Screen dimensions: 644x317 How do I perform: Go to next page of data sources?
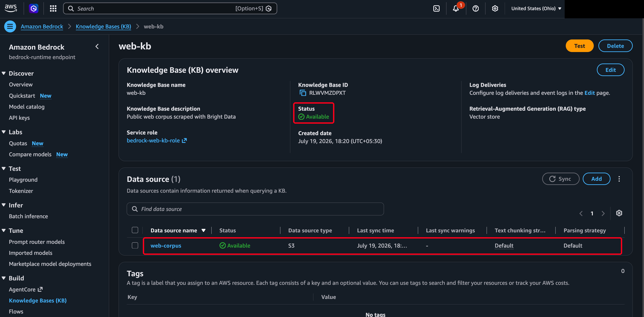[x=603, y=213]
